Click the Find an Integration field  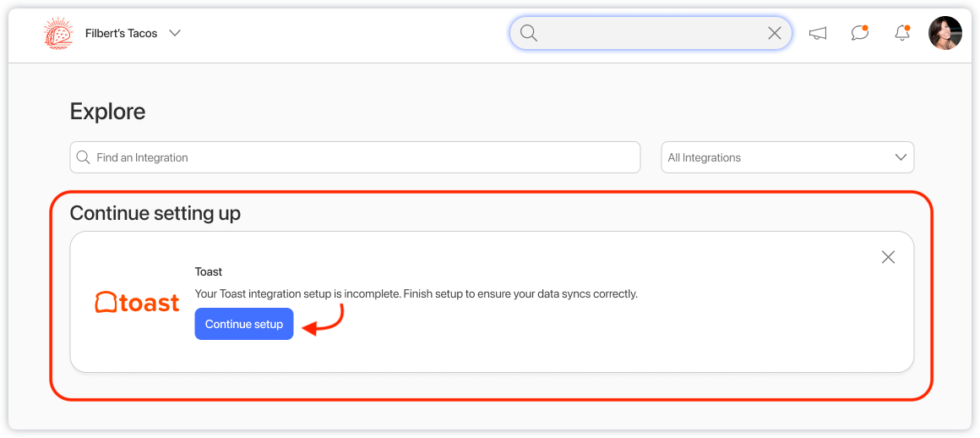pyautogui.click(x=363, y=157)
